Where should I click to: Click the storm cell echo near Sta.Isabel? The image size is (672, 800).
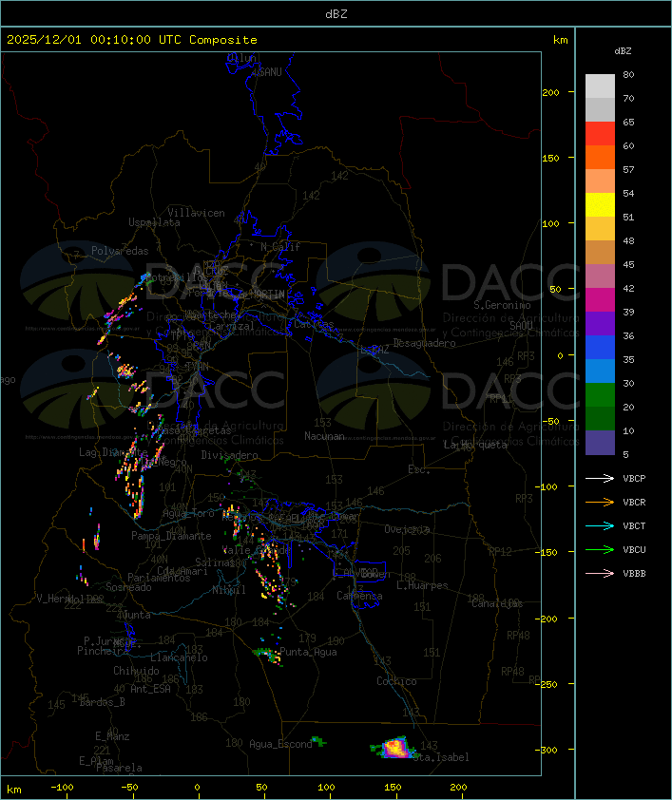(394, 748)
